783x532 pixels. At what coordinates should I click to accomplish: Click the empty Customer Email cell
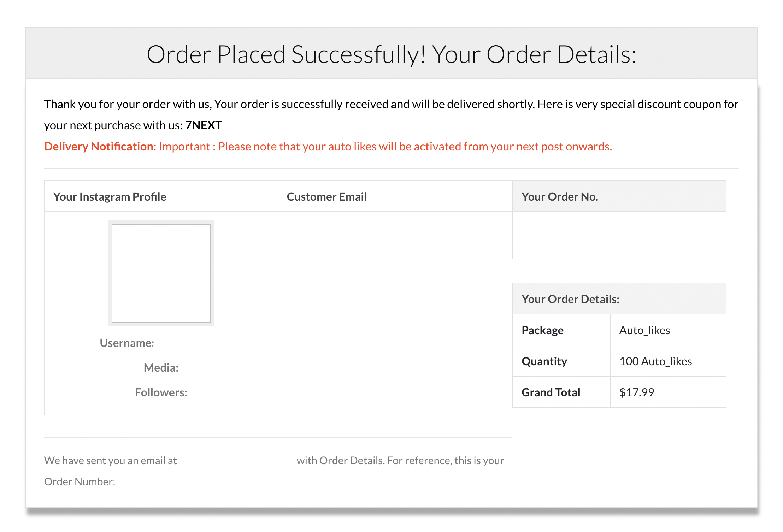[395, 313]
